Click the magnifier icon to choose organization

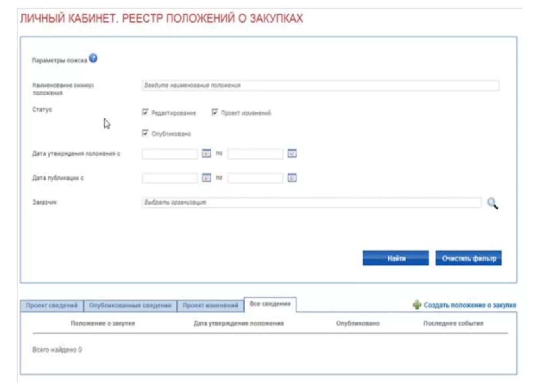[x=493, y=203]
